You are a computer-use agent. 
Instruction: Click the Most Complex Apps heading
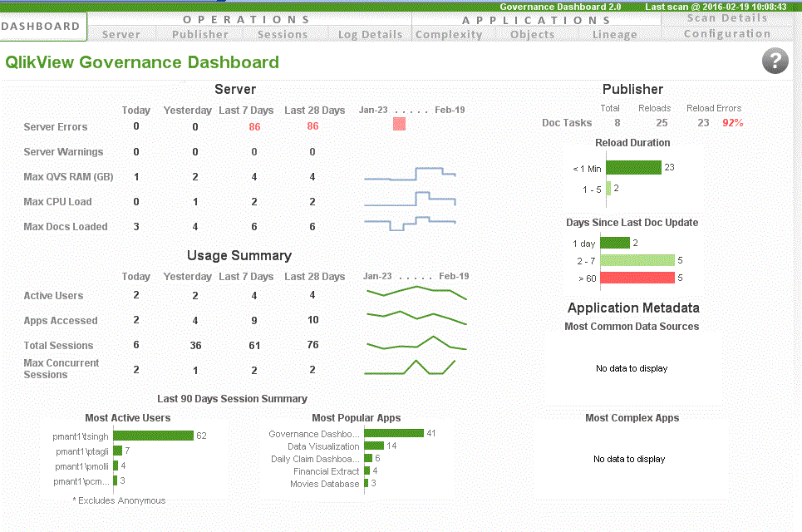632,418
